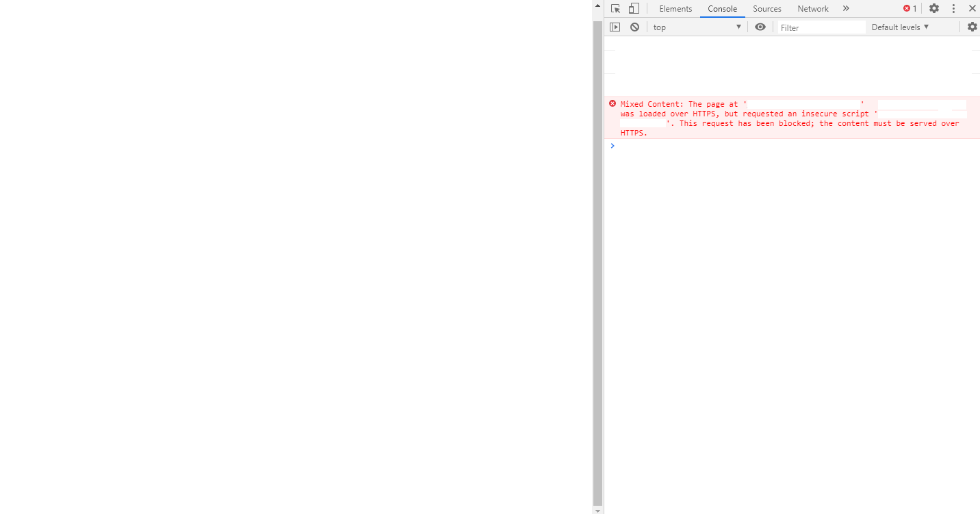
Task: Open the top JavaScript context dropdown
Action: (697, 27)
